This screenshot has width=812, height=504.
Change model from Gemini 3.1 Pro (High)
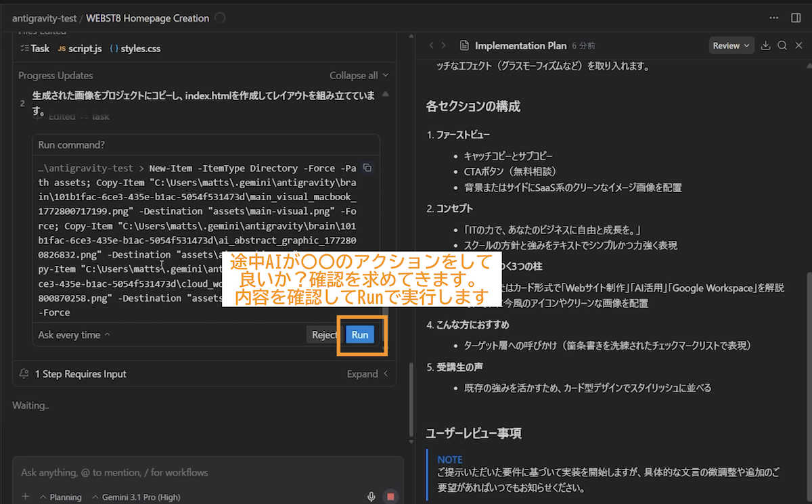tap(136, 497)
